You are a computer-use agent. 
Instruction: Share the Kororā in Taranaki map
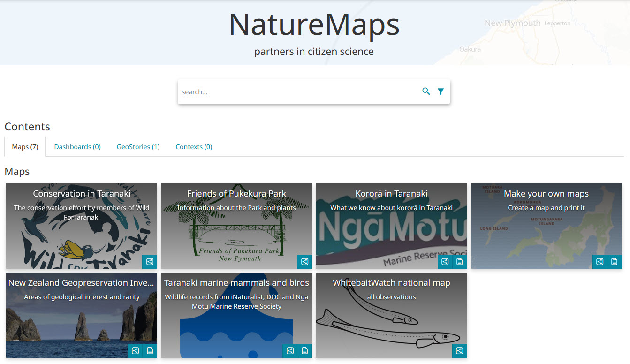pyautogui.click(x=445, y=262)
